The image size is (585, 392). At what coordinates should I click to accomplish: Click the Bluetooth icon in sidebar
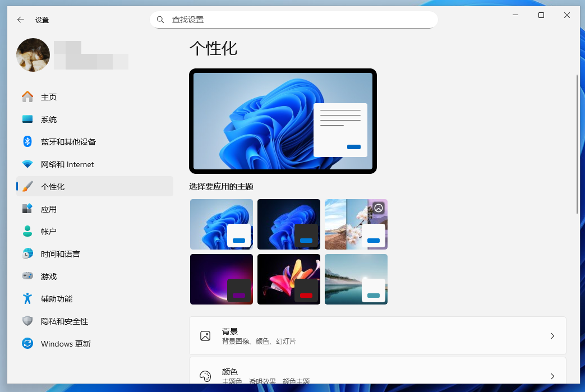click(x=27, y=142)
